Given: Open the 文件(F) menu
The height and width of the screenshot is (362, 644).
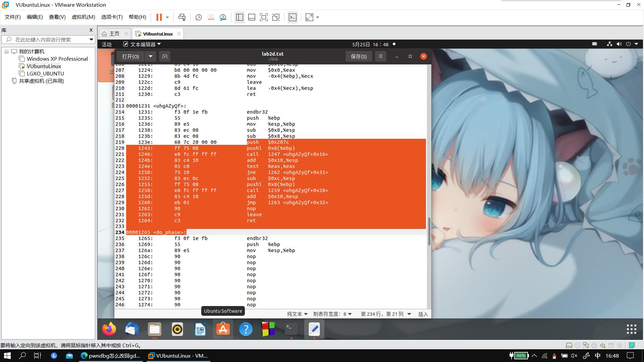Looking at the screenshot, I should coord(12,17).
